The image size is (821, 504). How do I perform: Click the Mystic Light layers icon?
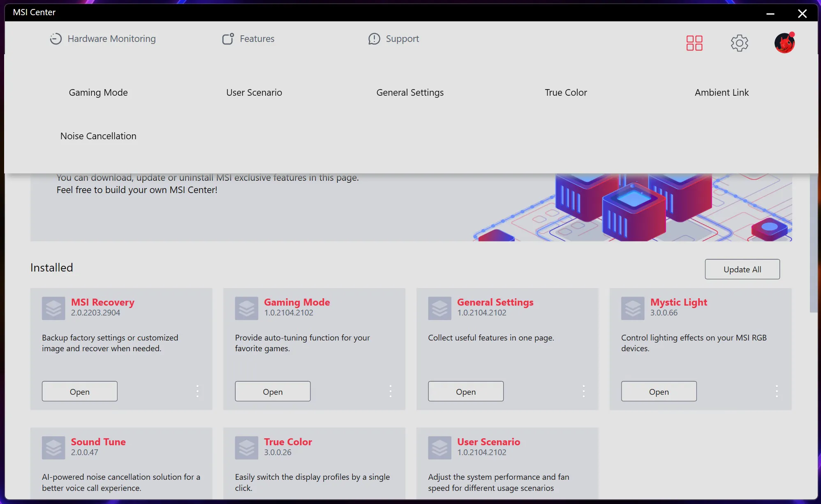[x=633, y=308]
